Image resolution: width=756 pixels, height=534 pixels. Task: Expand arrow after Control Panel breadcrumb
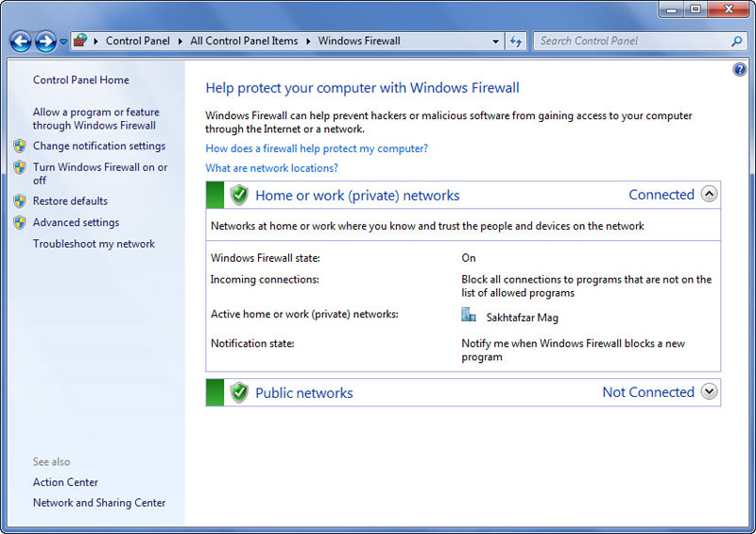(180, 42)
